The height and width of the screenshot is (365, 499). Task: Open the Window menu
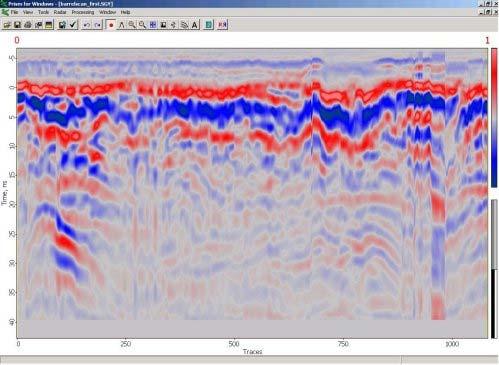tap(107, 12)
